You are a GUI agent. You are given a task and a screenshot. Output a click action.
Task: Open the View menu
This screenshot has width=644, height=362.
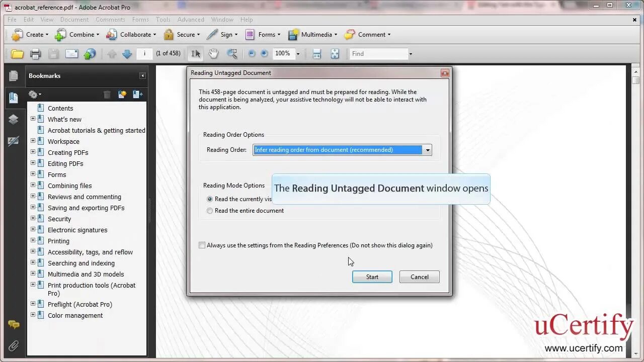47,20
